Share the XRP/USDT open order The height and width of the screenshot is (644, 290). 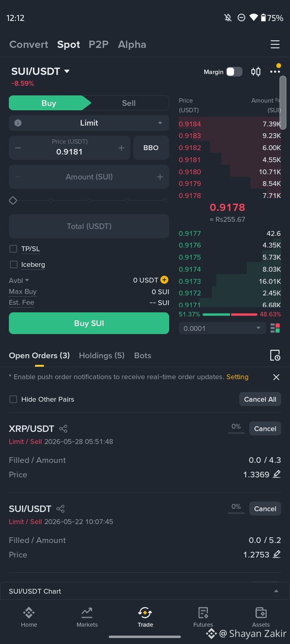point(63,429)
